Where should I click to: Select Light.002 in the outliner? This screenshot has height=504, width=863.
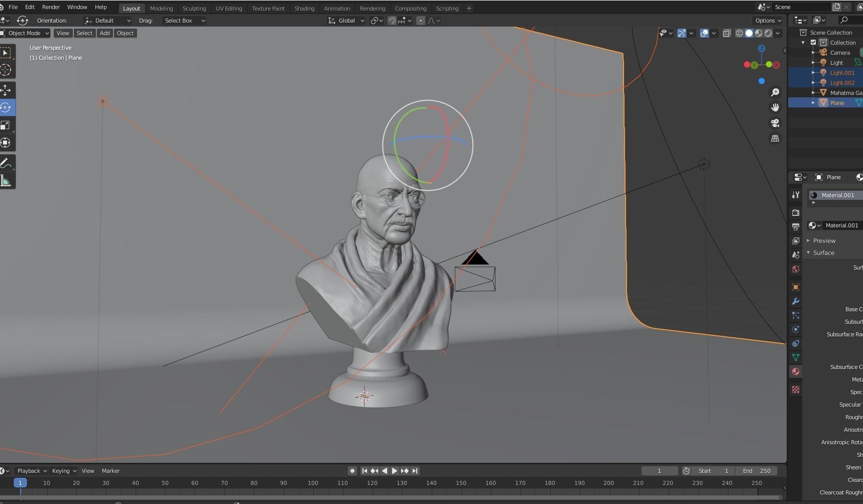[842, 83]
